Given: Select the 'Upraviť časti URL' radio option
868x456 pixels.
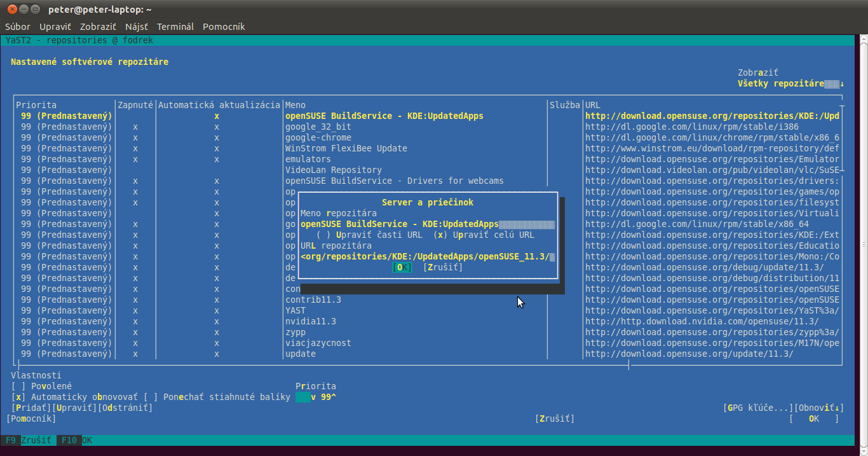Looking at the screenshot, I should 369,235.
